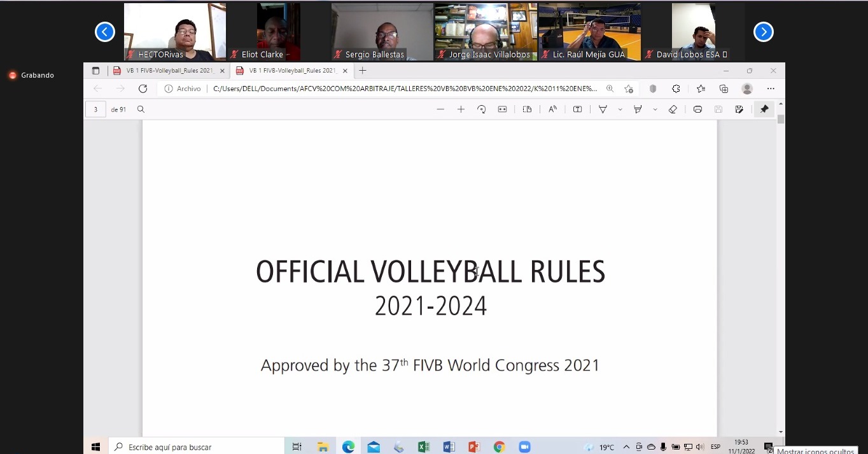Select the PDF Erase tool
Image resolution: width=868 pixels, height=454 pixels.
tap(673, 110)
